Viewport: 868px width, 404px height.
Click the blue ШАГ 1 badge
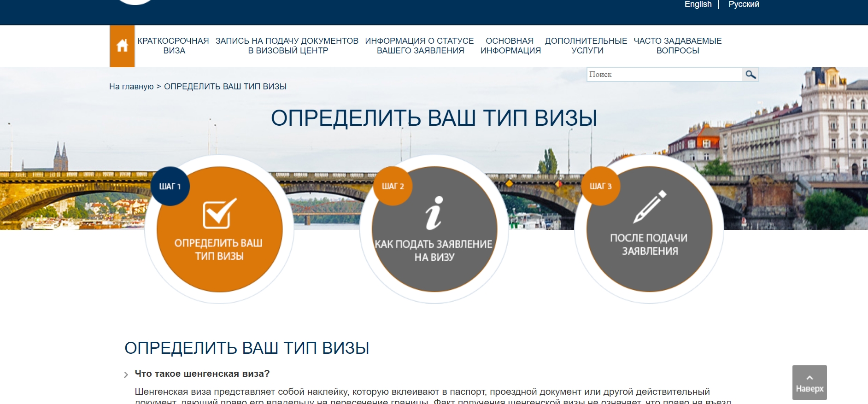[170, 186]
